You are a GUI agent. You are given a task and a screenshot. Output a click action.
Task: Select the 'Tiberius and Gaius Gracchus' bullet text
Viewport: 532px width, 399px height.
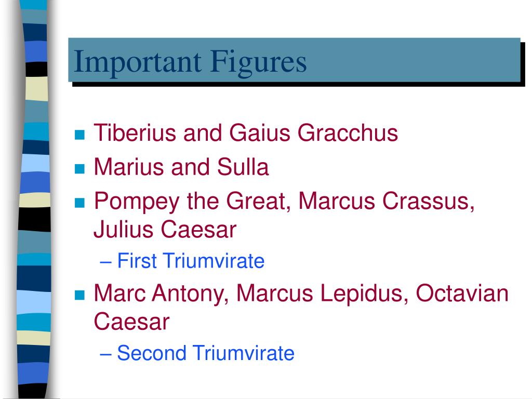tap(246, 132)
